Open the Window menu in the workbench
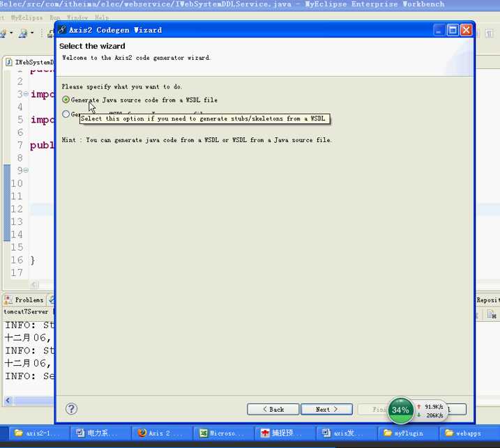 (x=77, y=17)
